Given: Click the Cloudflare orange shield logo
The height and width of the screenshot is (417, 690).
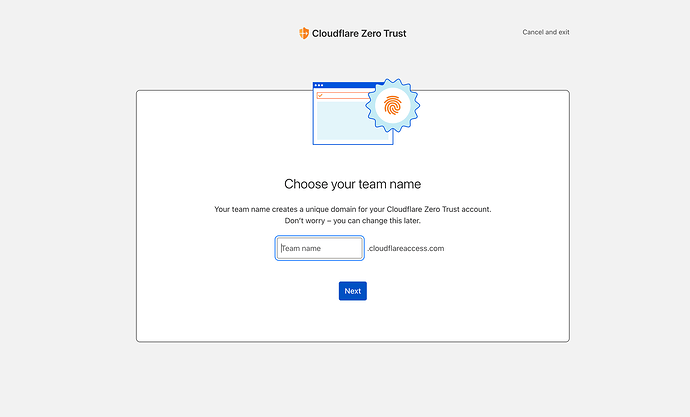Looking at the screenshot, I should (x=304, y=33).
